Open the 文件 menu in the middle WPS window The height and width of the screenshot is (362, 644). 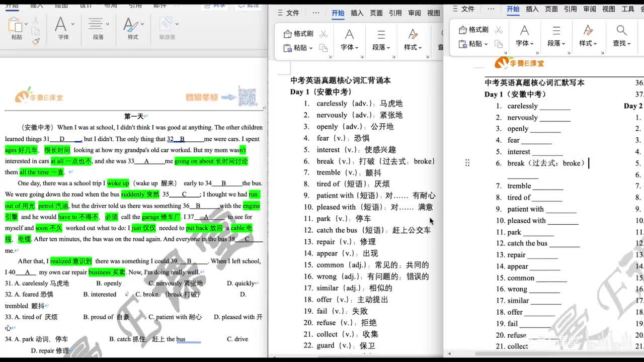[x=288, y=13]
